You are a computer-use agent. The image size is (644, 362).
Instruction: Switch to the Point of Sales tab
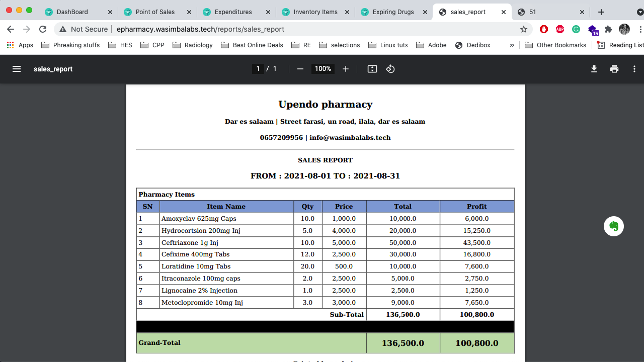coord(156,12)
